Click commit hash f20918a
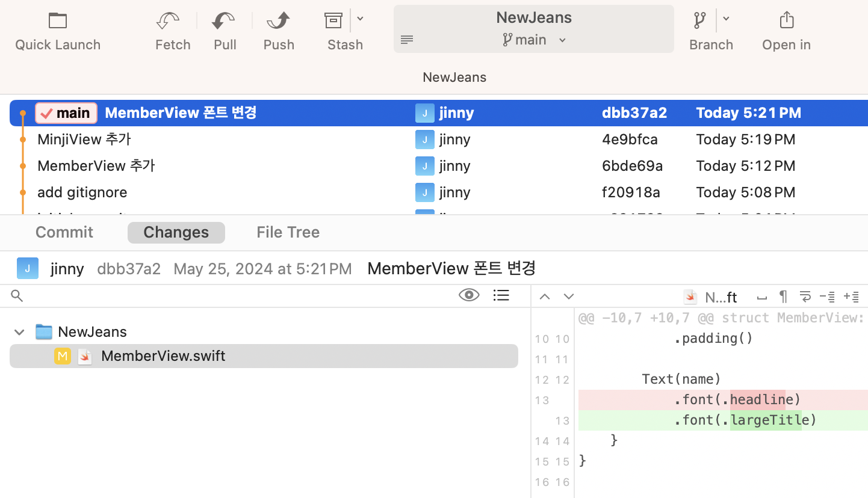The height and width of the screenshot is (498, 868). [631, 192]
